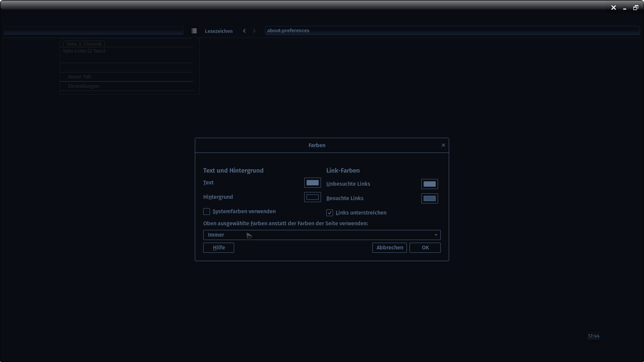Pick the Text color swatch

pos(312,183)
